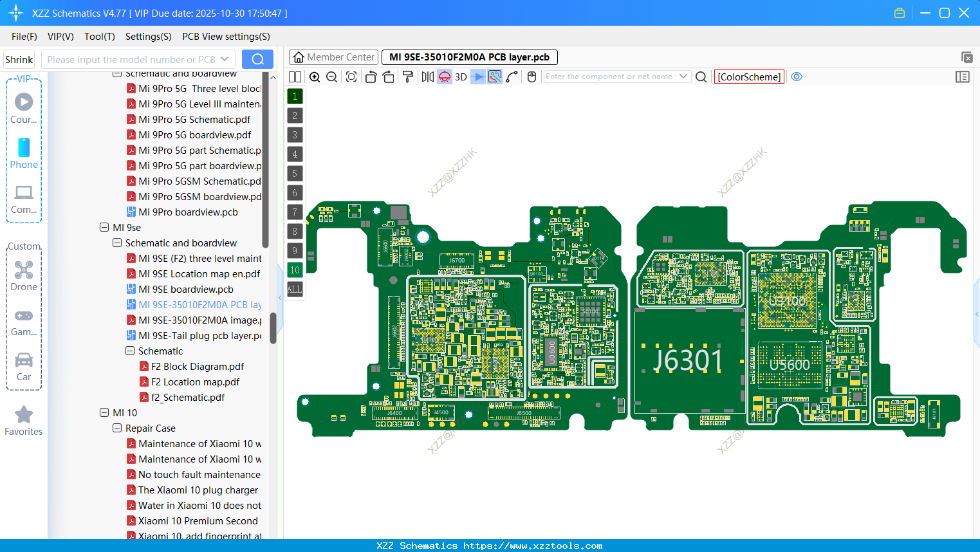
Task: Select the zoom in tool
Action: click(x=315, y=77)
